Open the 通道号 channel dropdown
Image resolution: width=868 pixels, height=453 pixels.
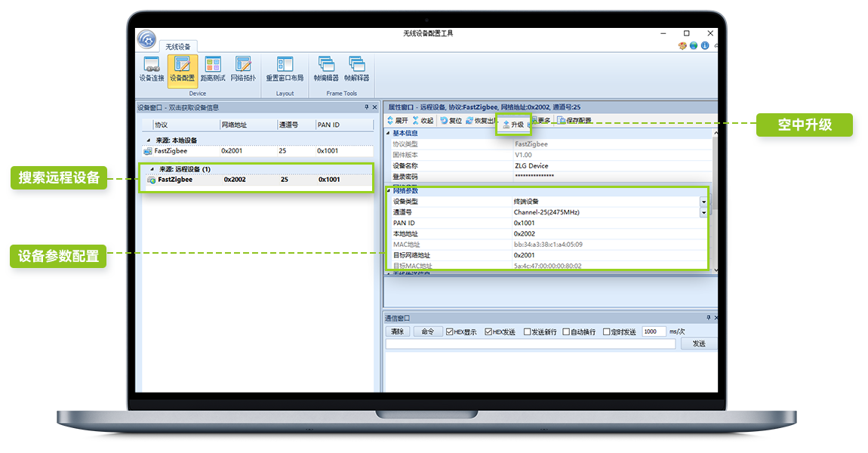point(703,213)
